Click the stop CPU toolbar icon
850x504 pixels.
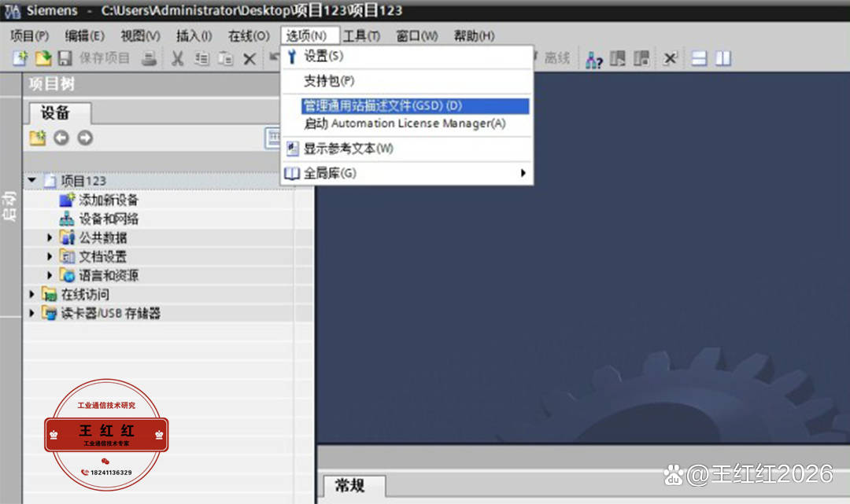pyautogui.click(x=641, y=58)
